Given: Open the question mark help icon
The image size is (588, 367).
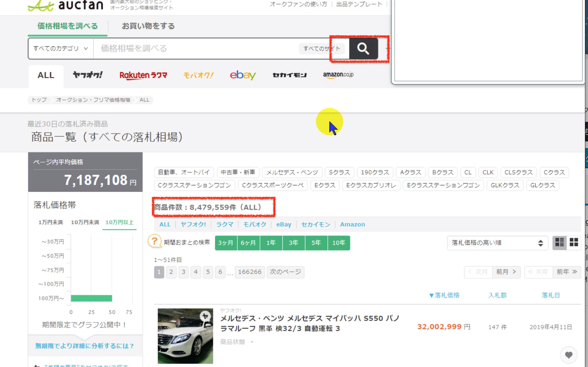Looking at the screenshot, I should (x=155, y=241).
